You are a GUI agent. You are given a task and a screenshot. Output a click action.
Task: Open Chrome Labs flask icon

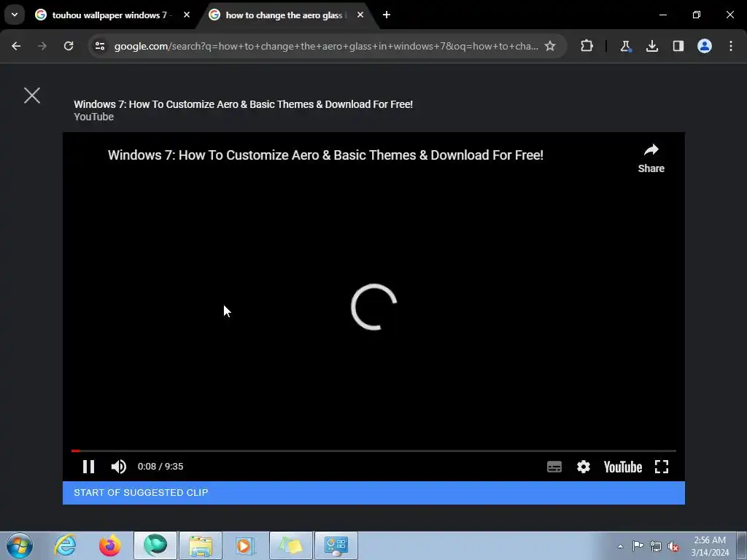pyautogui.click(x=625, y=46)
